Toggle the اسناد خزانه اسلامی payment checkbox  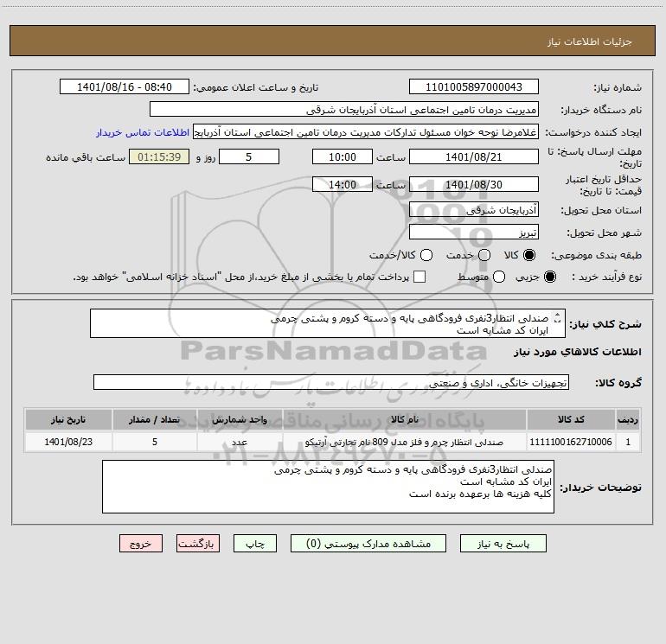tap(419, 277)
